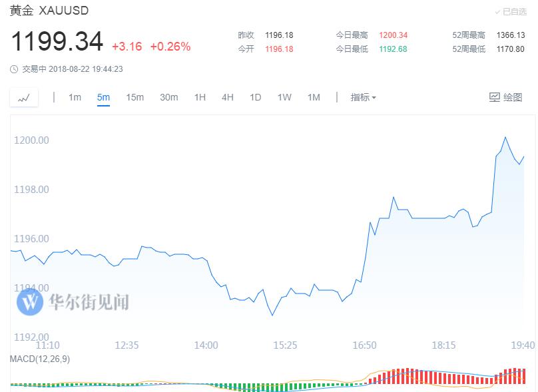The image size is (538, 392).
Task: Select the 1W weekly interval
Action: click(x=284, y=97)
